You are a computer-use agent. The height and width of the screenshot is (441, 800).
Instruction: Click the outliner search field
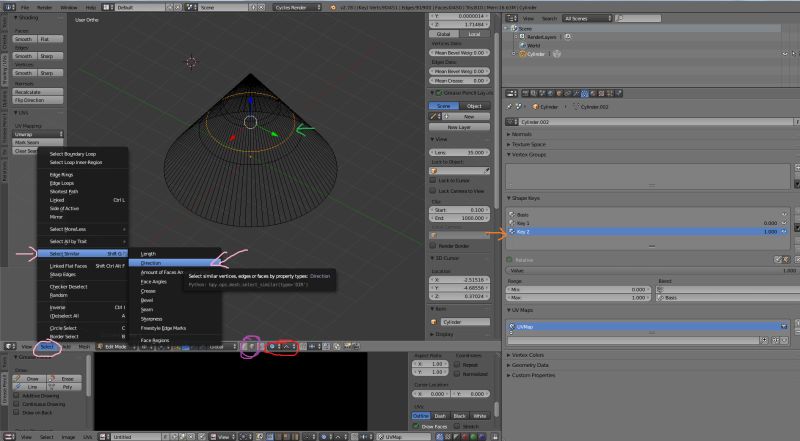638,18
